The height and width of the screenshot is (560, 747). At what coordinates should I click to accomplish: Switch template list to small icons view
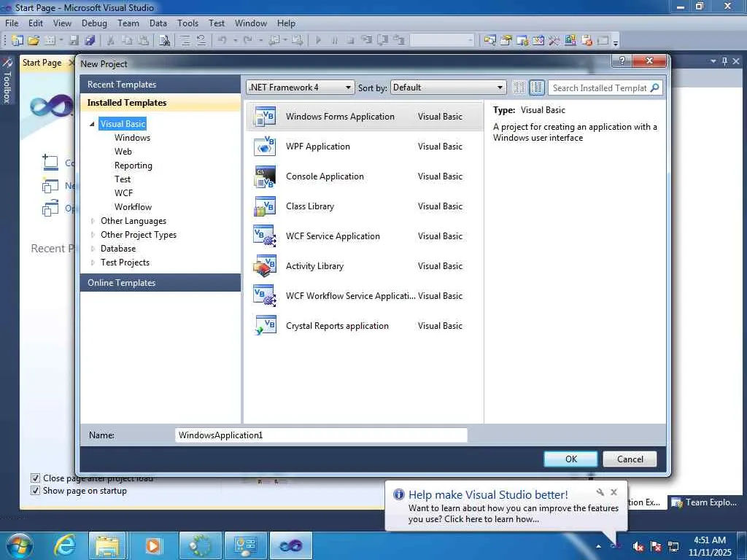point(519,87)
